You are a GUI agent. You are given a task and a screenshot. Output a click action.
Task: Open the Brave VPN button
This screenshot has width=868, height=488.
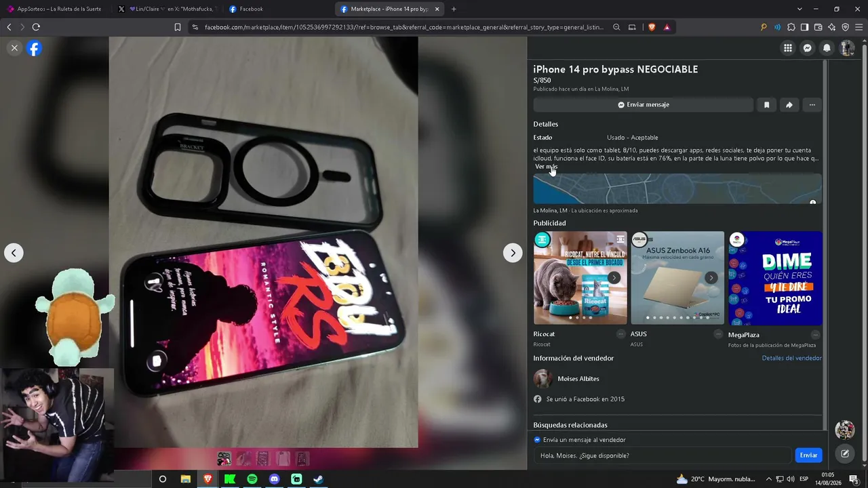(x=845, y=27)
